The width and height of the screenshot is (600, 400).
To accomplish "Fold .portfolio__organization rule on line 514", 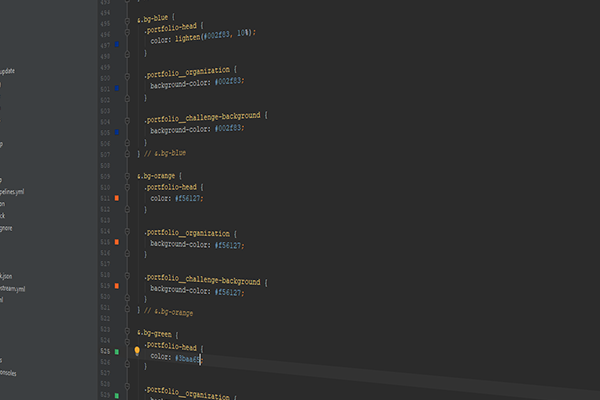I will pos(127,232).
